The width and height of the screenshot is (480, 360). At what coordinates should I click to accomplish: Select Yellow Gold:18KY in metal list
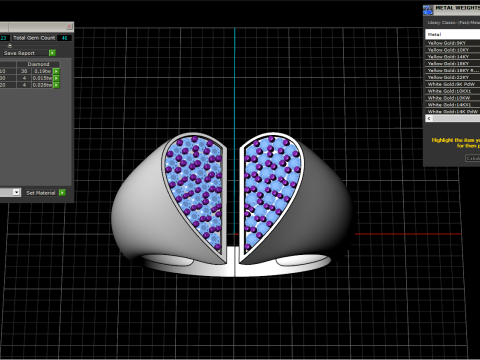(x=453, y=64)
